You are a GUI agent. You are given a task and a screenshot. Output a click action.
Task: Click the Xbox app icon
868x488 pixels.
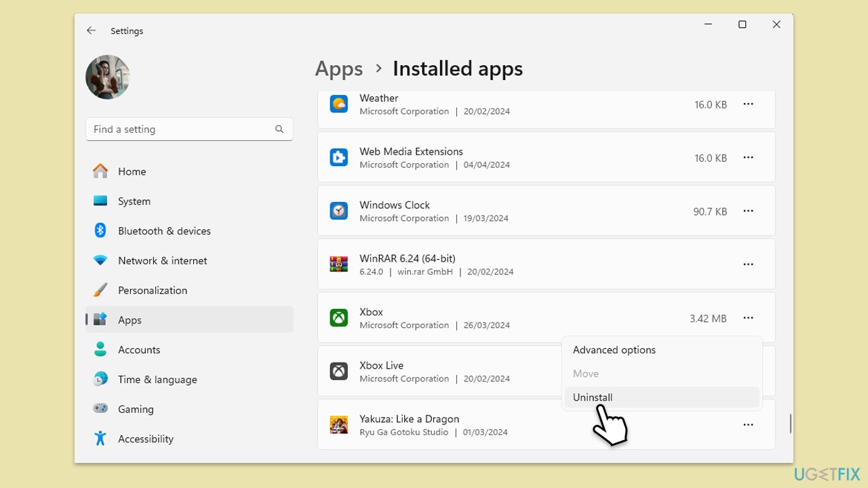click(x=339, y=318)
